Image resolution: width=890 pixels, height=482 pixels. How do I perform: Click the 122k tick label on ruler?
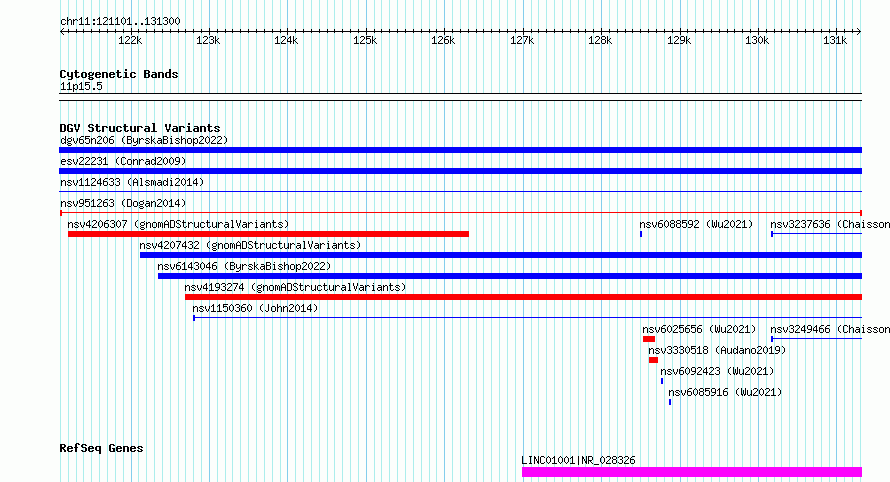[x=130, y=40]
